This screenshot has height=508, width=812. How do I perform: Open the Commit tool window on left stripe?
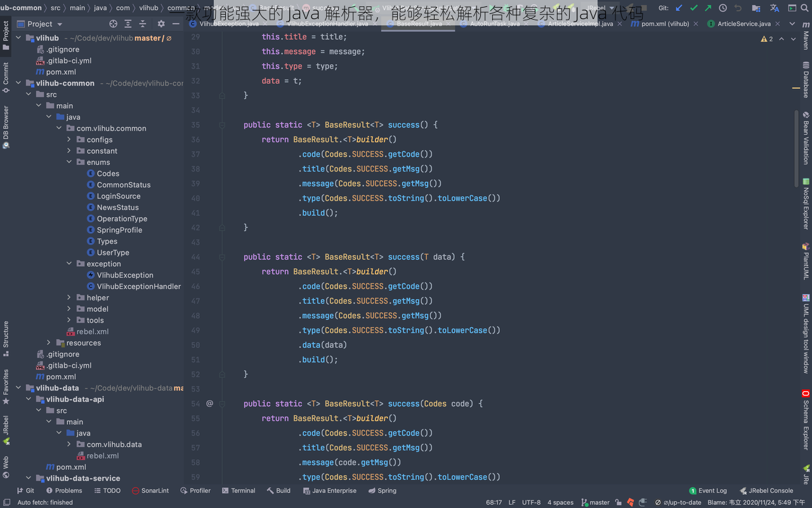click(6, 77)
